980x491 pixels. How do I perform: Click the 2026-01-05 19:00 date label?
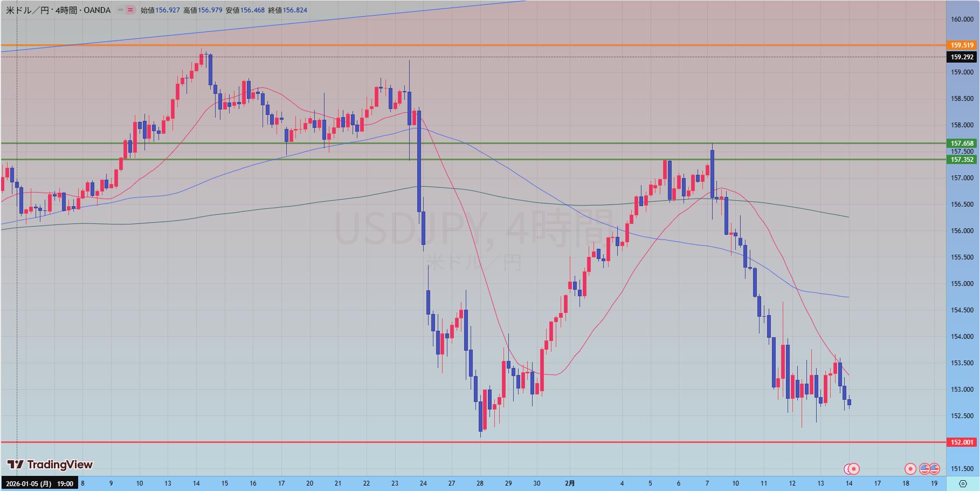coord(39,483)
